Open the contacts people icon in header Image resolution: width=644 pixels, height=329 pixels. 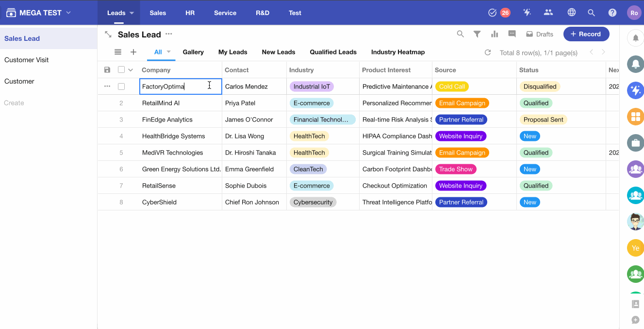548,13
